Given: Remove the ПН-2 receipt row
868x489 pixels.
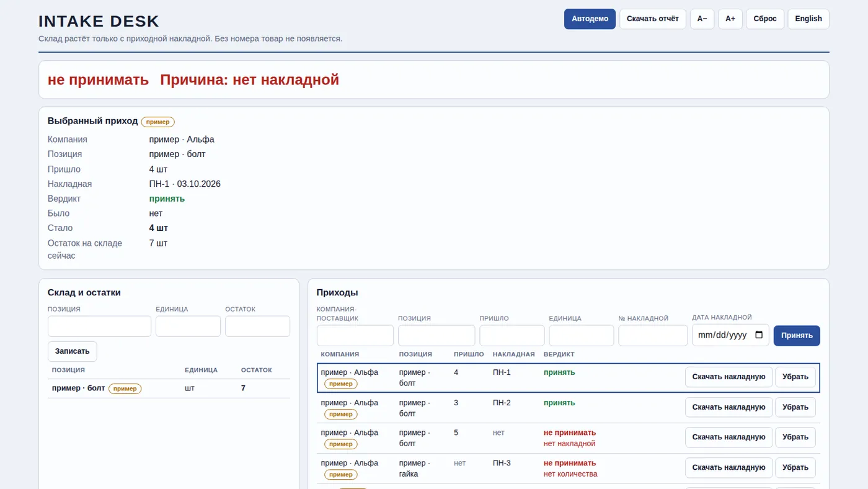Looking at the screenshot, I should (795, 408).
